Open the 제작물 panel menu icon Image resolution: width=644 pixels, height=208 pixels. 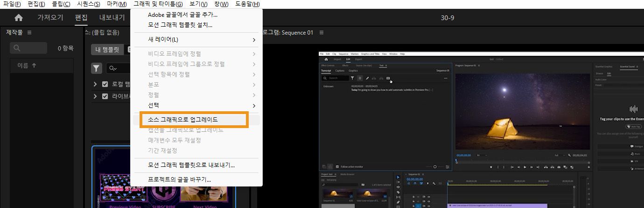[x=29, y=33]
